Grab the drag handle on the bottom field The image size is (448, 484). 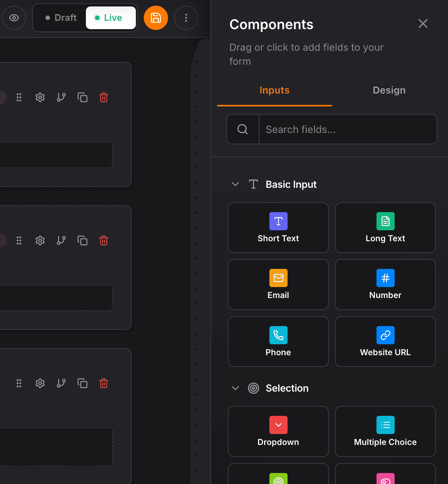(19, 383)
